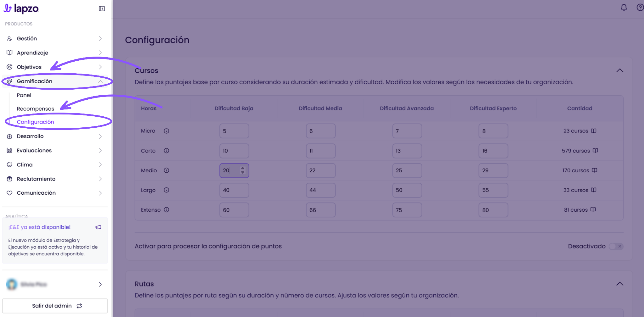Click the user avatar picture
The width and height of the screenshot is (644, 317).
(12, 284)
